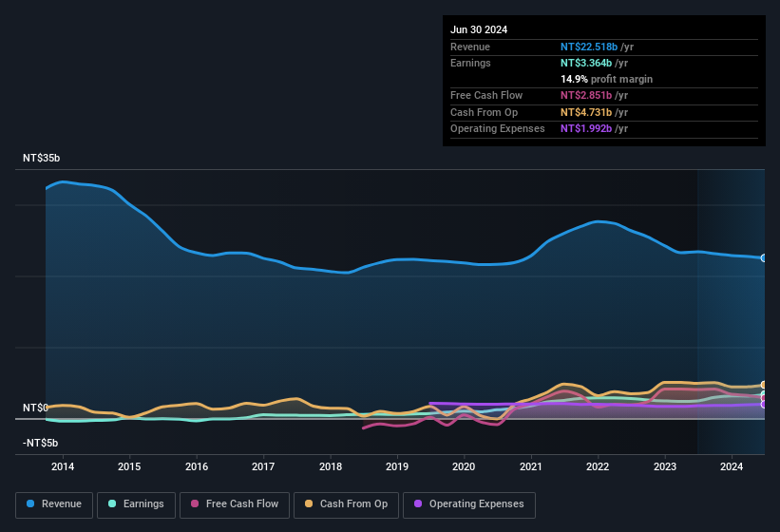Click the NT$35b y-axis label
The height and width of the screenshot is (532, 780).
(x=41, y=158)
